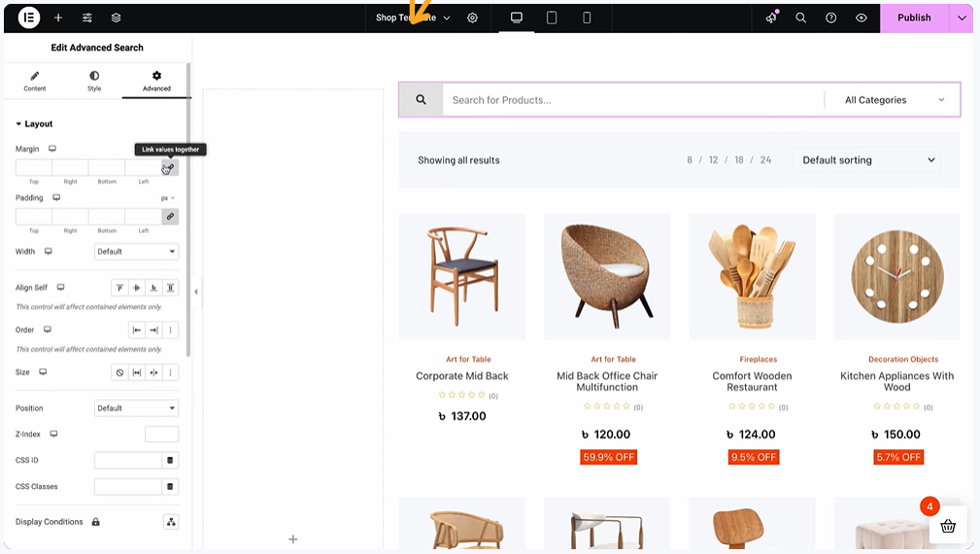Image resolution: width=980 pixels, height=554 pixels.
Task: Toggle Preview Changes eye icon
Action: (862, 17)
